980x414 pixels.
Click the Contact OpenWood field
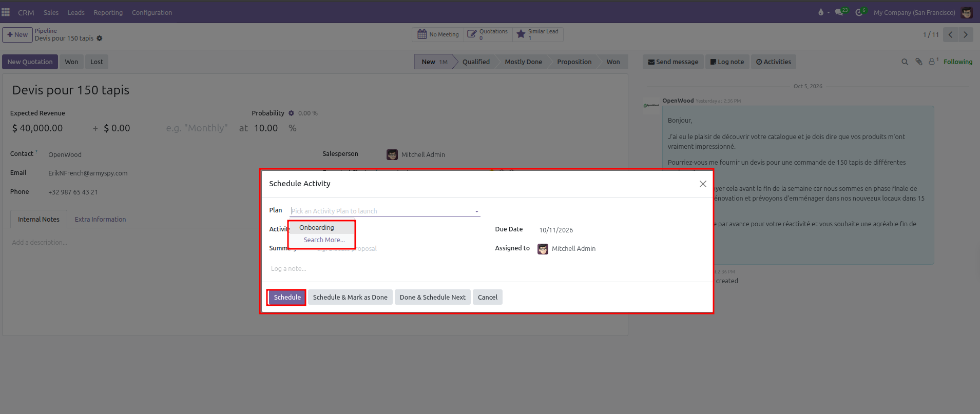tap(65, 155)
